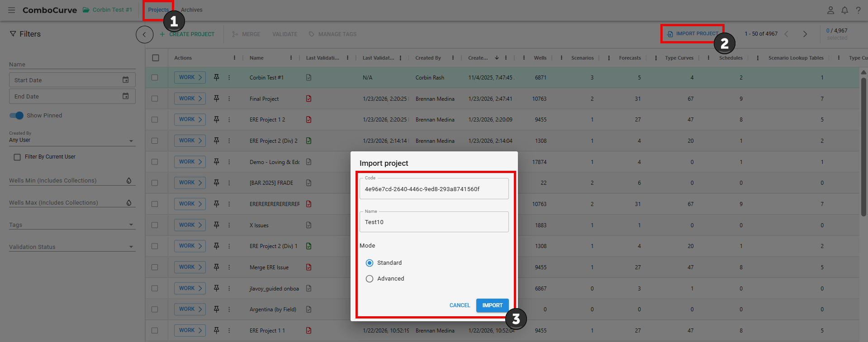Click the Import button in dialog

492,305
